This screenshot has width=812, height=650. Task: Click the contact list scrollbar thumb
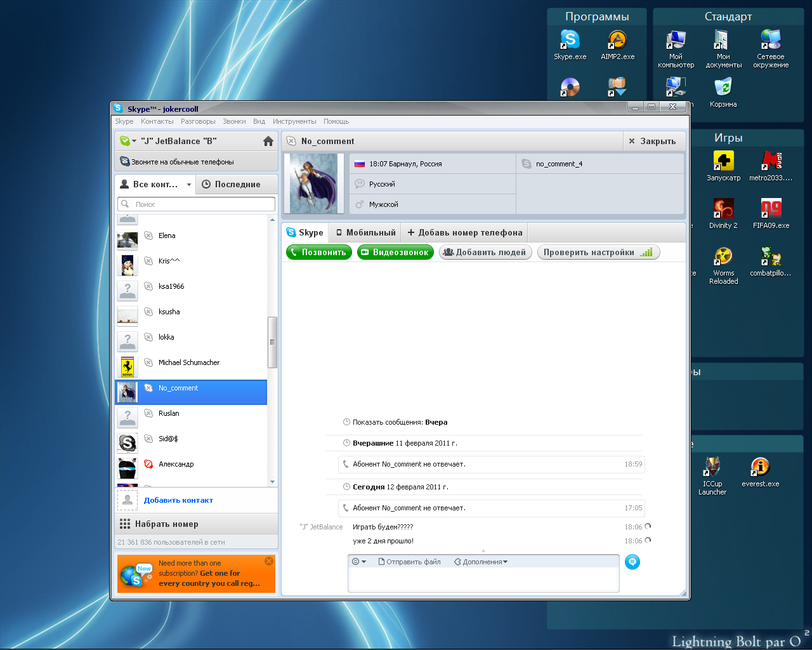click(x=273, y=342)
